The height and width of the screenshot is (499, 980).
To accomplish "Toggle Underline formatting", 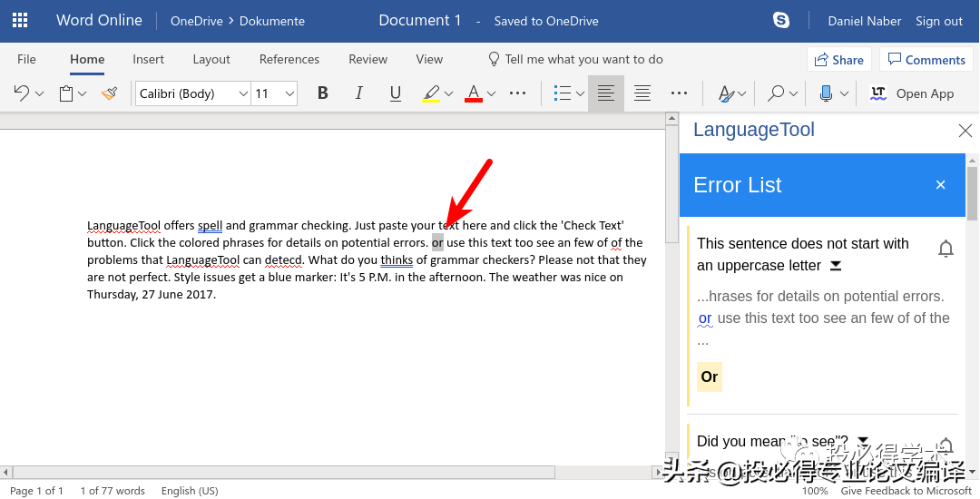I will point(395,93).
